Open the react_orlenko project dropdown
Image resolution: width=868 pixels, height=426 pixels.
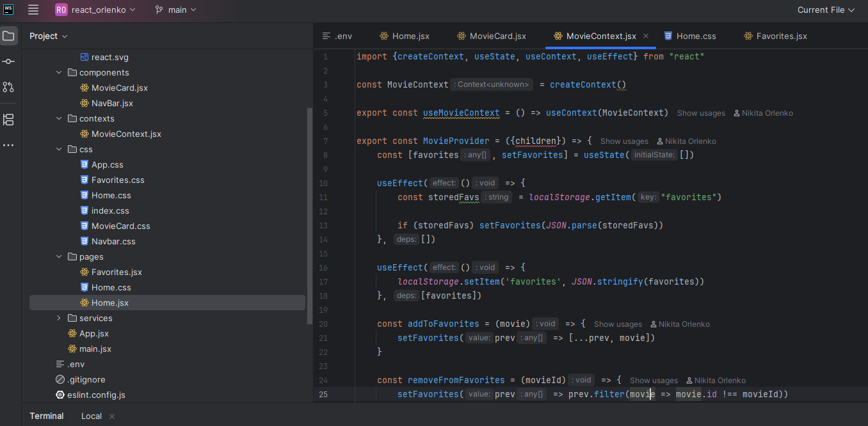pos(95,10)
